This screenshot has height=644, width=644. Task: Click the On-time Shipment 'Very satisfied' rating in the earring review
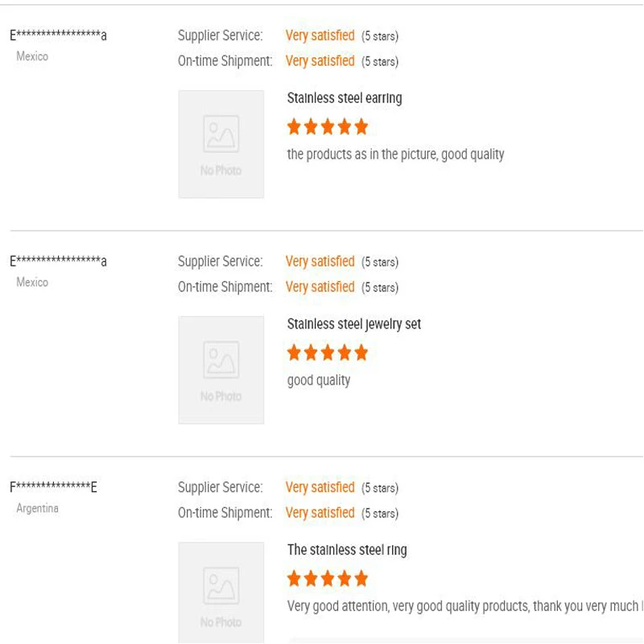coord(320,61)
